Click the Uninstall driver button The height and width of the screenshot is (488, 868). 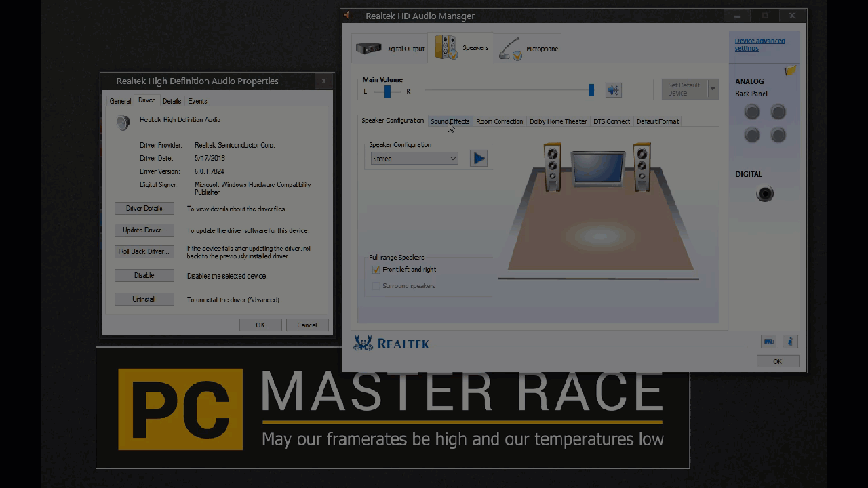[x=144, y=300]
